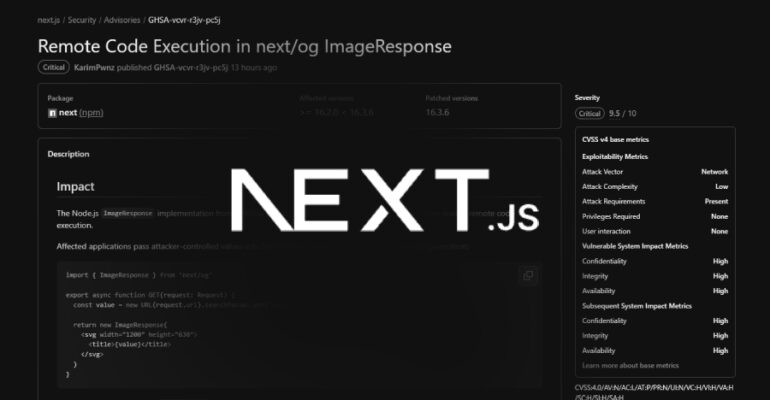Go to the Security breadcrumb
Screen dimensions: 770x400
[x=82, y=20]
